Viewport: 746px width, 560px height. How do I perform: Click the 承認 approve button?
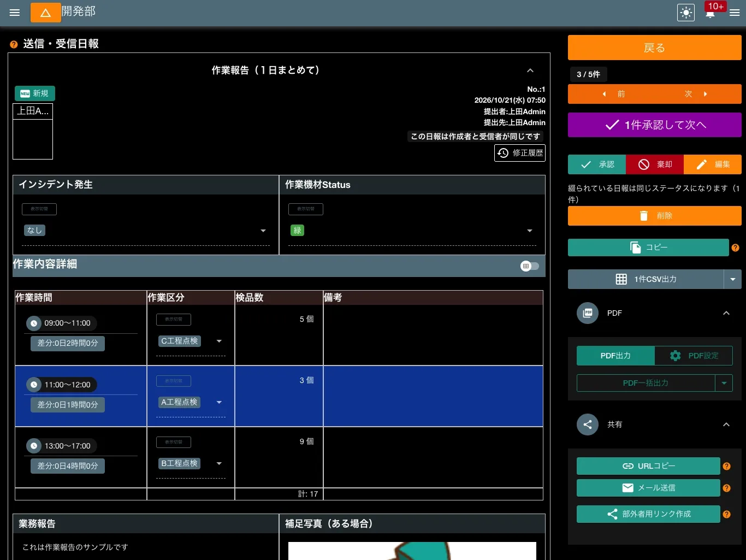[597, 164]
